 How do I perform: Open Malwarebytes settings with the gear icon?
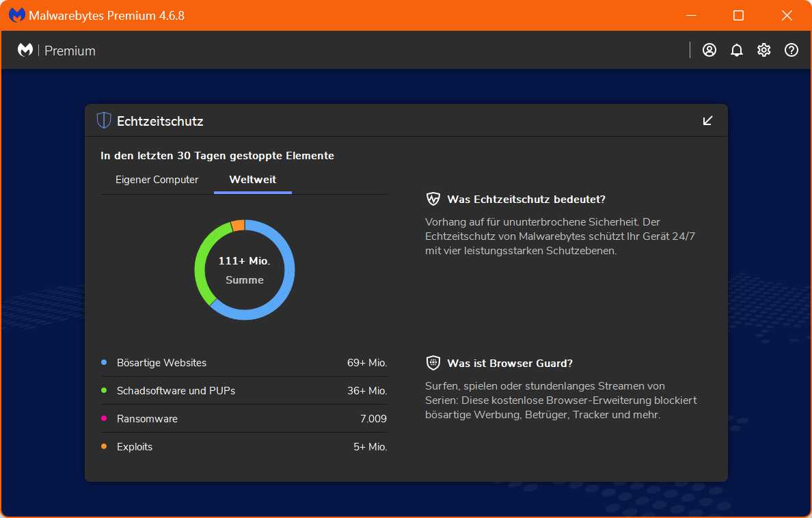click(x=763, y=49)
